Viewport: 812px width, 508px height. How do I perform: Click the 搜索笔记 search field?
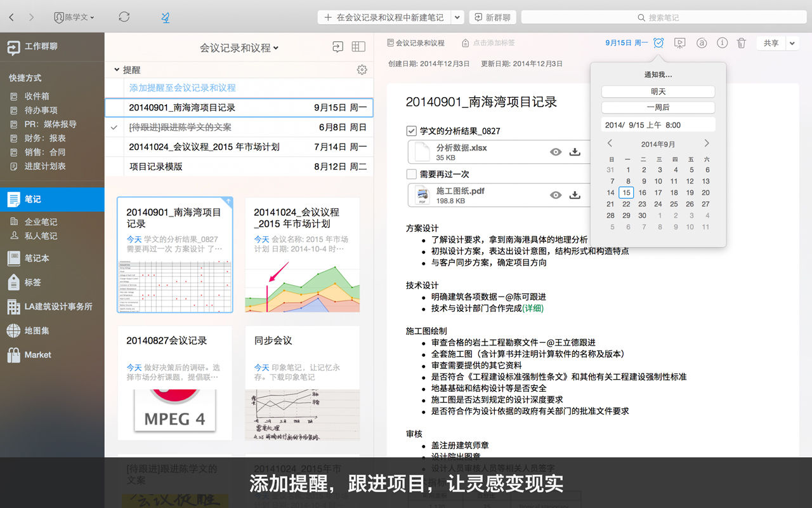[663, 17]
